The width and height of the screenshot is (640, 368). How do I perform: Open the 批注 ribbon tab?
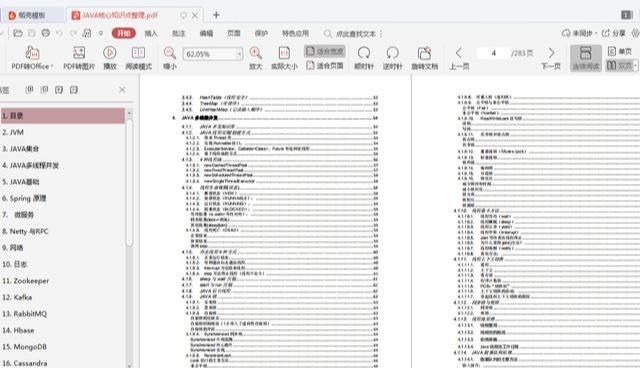(179, 33)
